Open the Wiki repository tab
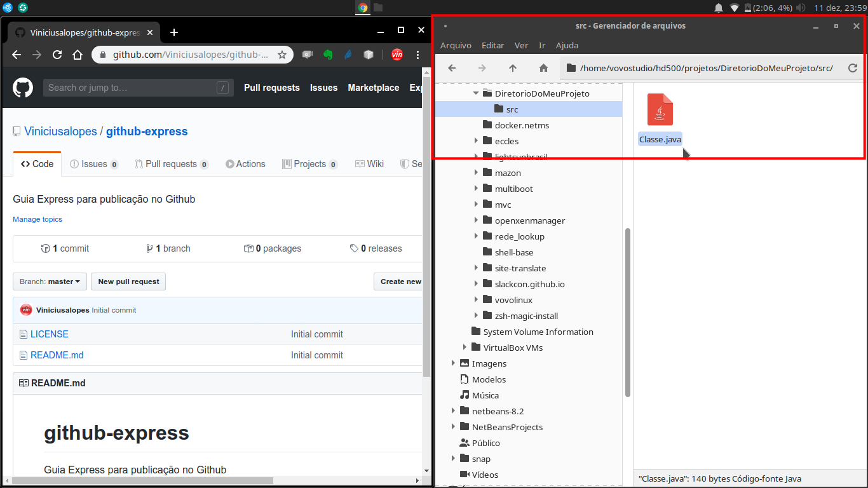 coord(369,164)
